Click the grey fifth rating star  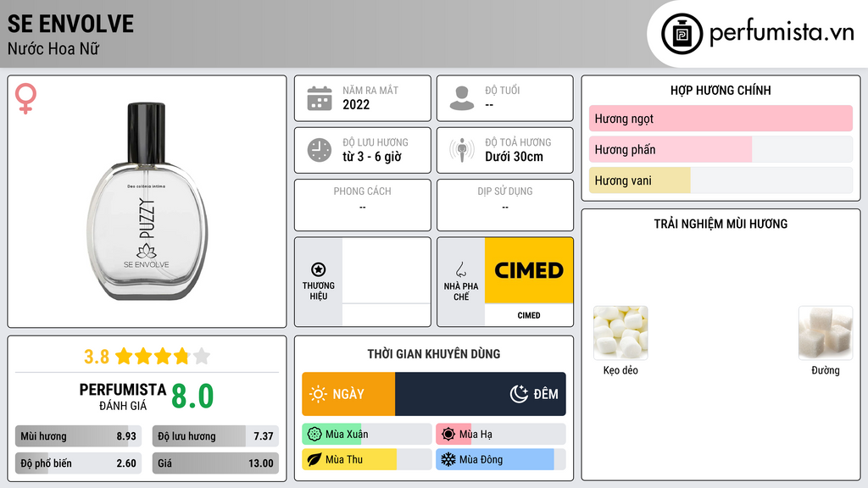pyautogui.click(x=202, y=356)
